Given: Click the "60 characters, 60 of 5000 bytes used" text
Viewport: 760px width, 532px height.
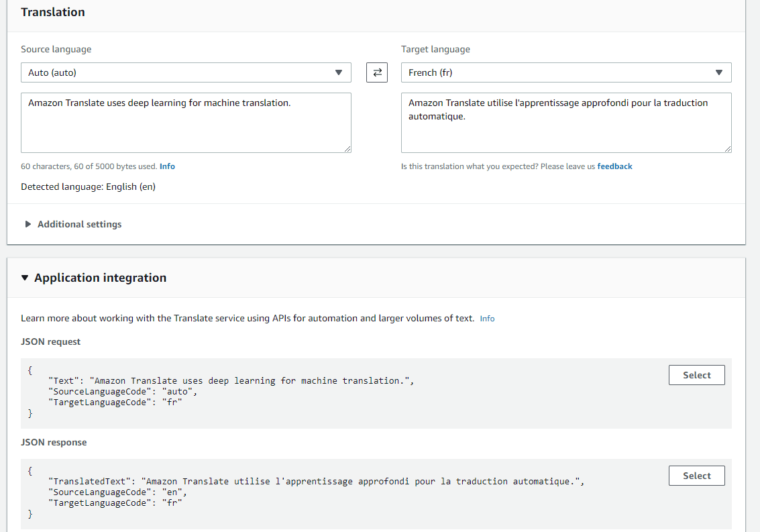Looking at the screenshot, I should [x=89, y=166].
